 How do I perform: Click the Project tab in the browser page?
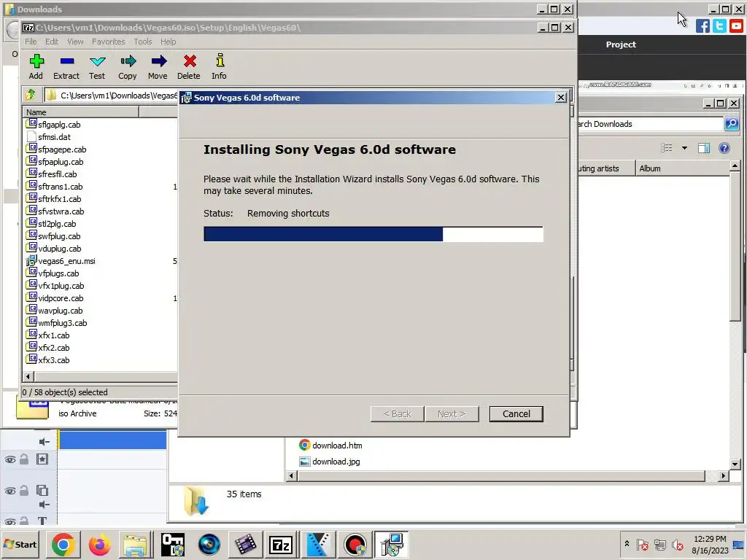click(x=621, y=44)
